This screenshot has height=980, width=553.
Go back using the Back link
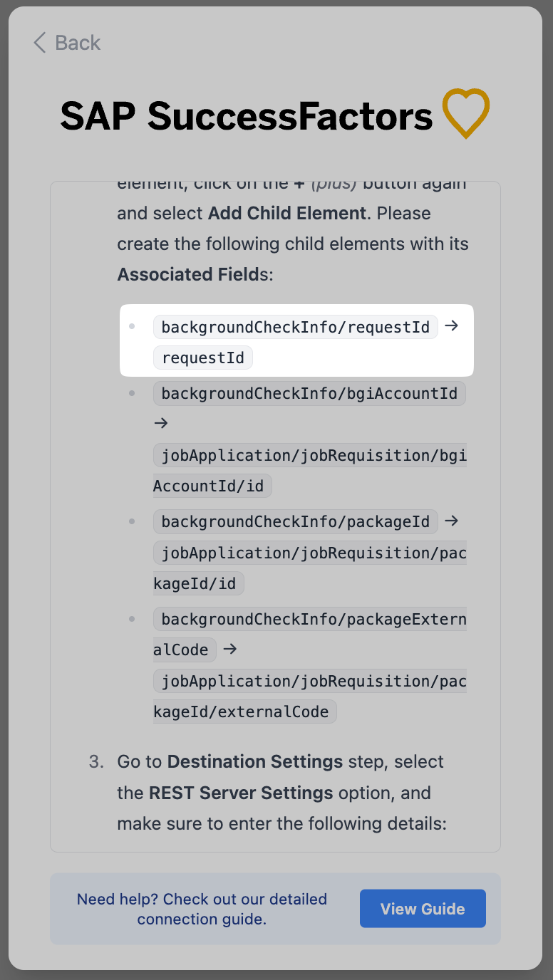point(77,43)
